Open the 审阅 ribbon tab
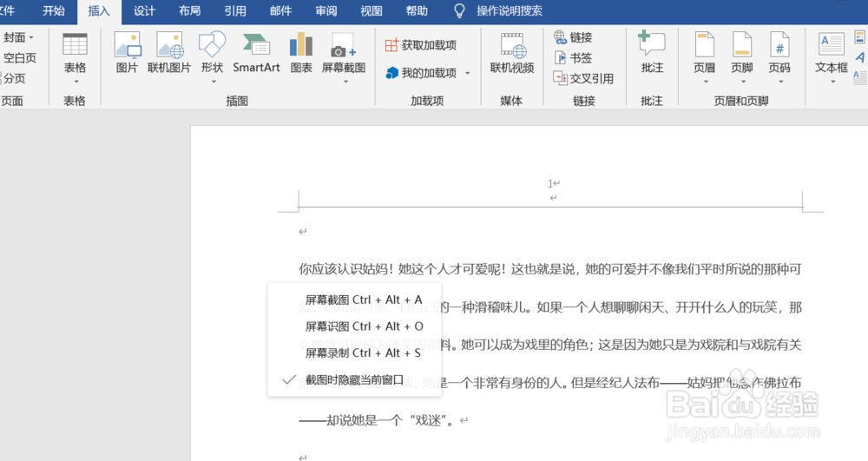Image resolution: width=868 pixels, height=461 pixels. click(x=326, y=11)
